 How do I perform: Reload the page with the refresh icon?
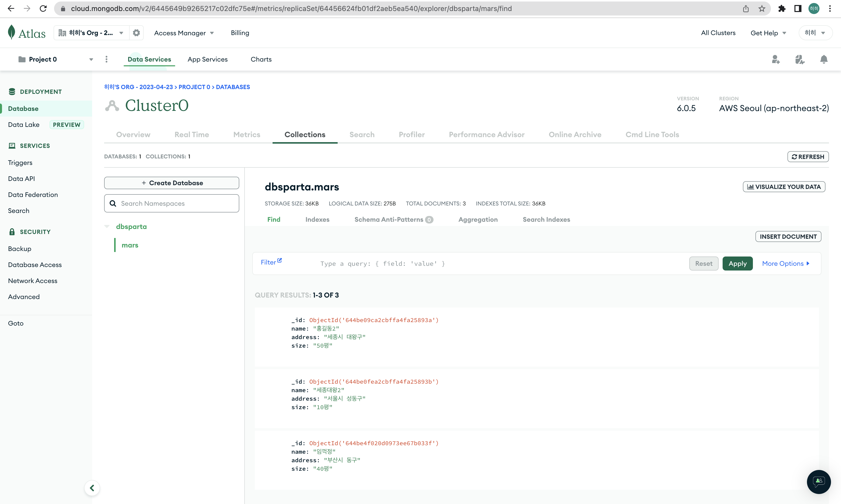pyautogui.click(x=43, y=9)
